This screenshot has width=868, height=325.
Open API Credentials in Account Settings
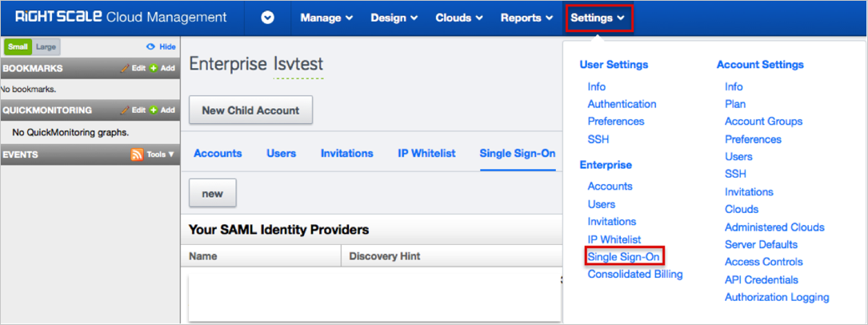pyautogui.click(x=761, y=279)
